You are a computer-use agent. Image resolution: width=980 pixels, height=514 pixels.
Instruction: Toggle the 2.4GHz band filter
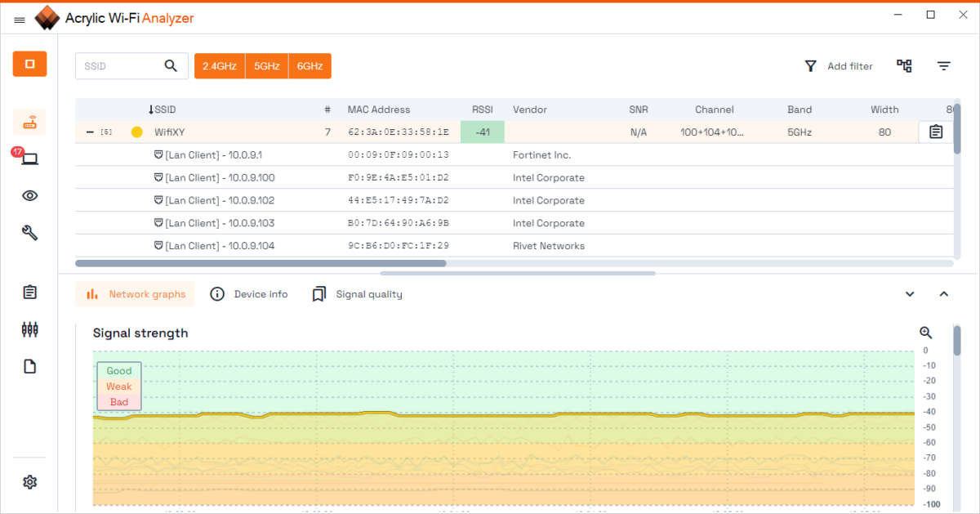[x=220, y=66]
